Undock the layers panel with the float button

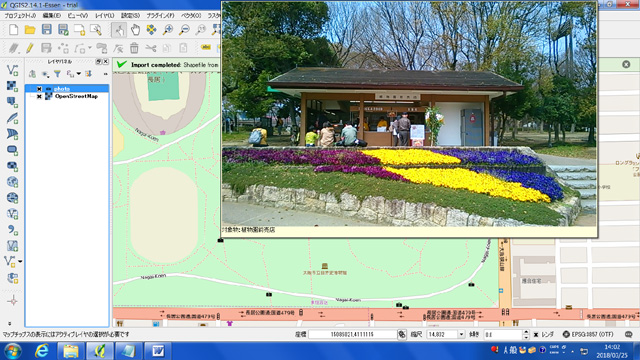[98, 62]
